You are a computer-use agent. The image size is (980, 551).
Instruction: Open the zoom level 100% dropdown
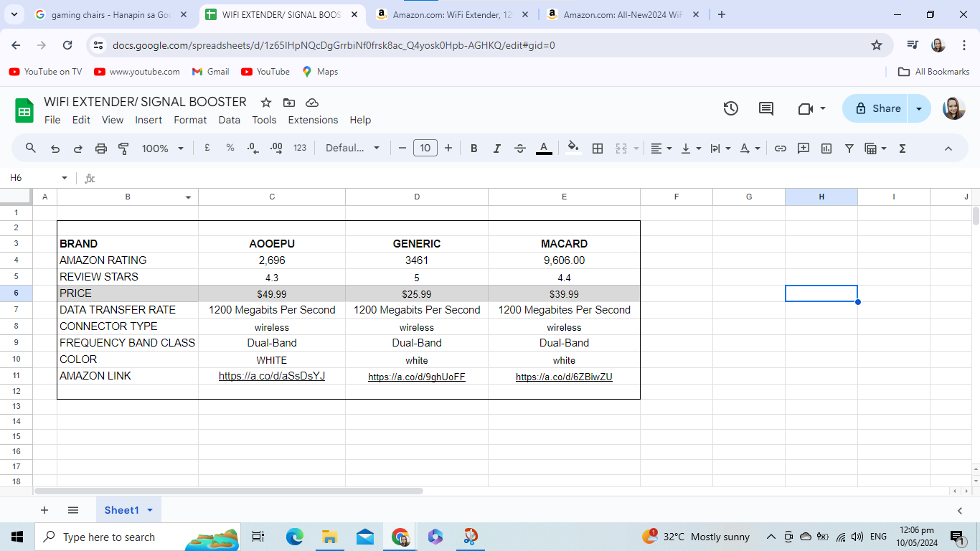162,149
